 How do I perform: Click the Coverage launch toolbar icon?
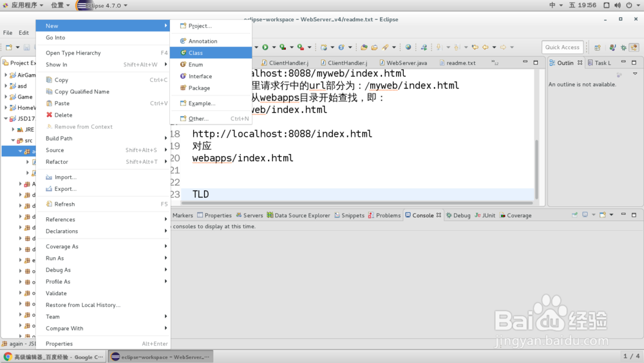(283, 47)
